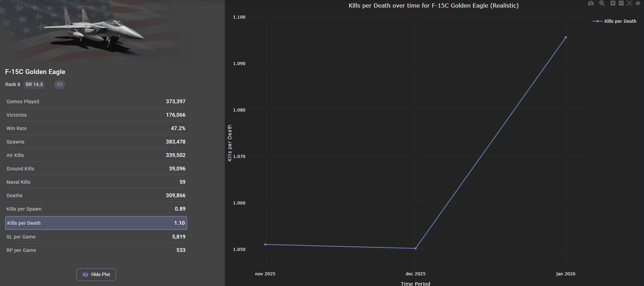This screenshot has height=286, width=644.
Task: Click the #2 ranking badge
Action: pos(60,84)
